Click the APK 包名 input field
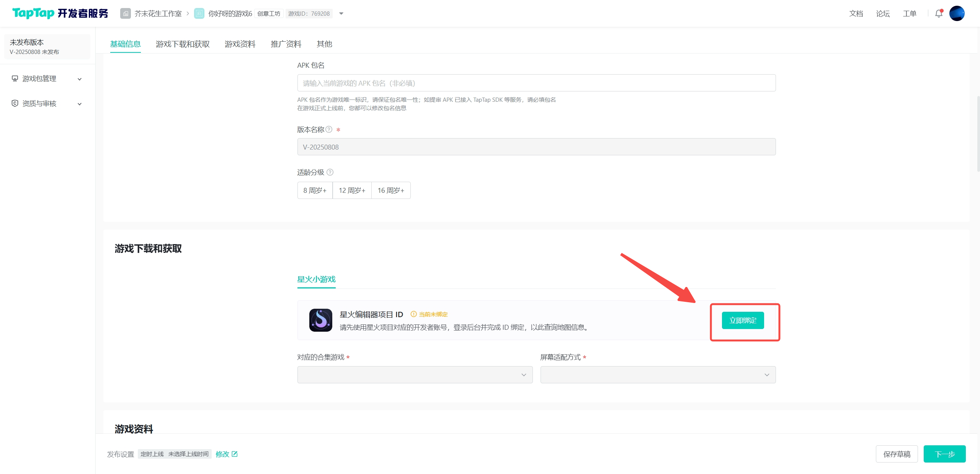This screenshot has height=474, width=980. 536,83
